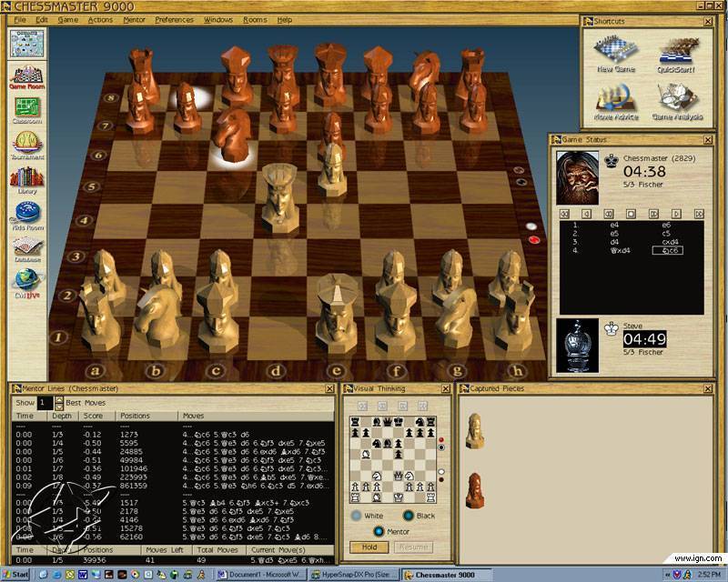This screenshot has height=582, width=728.
Task: Open the Actions menu
Action: coord(100,20)
